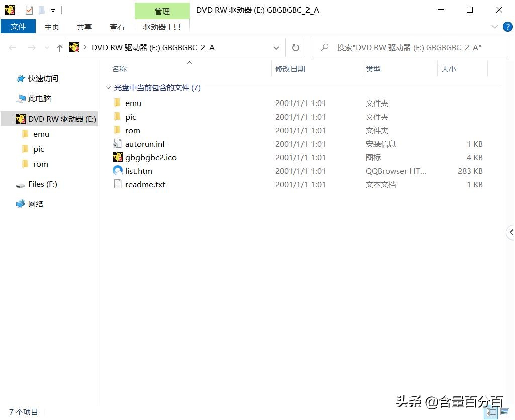Viewport: 515px width, 420px height.
Task: Open the 驱动器工具 contextual tab
Action: 162,27
